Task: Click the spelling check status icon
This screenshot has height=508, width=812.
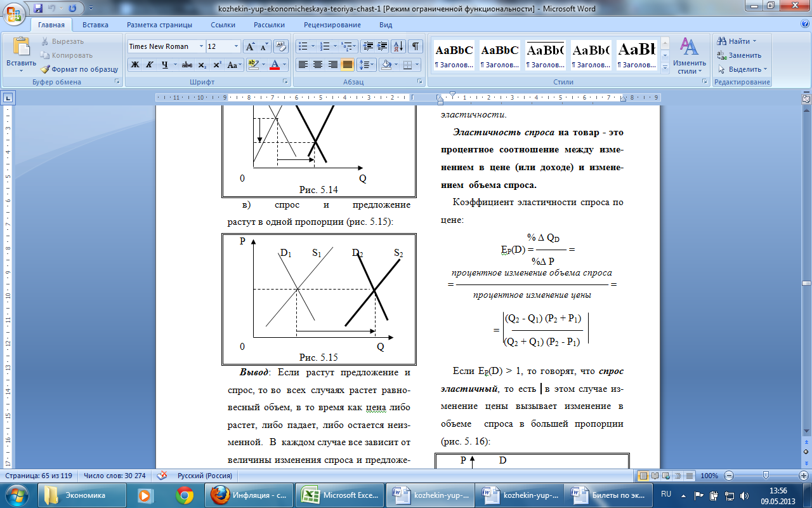Action: (162, 476)
